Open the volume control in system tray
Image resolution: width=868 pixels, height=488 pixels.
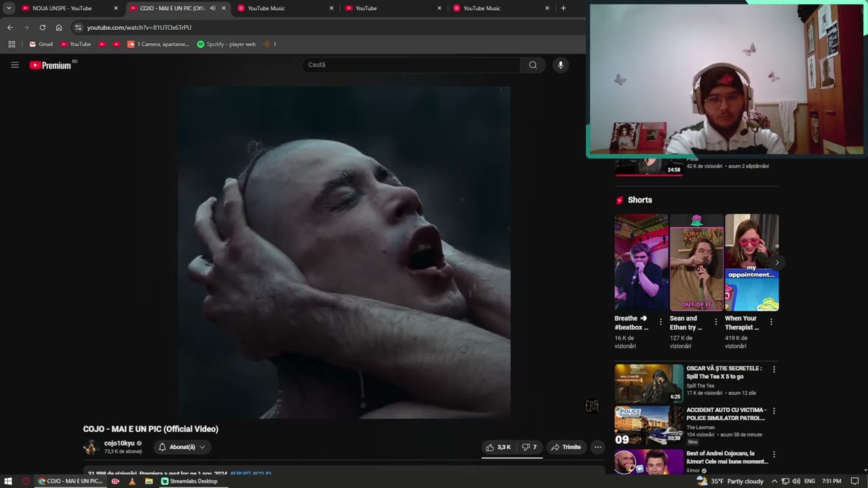pos(796,481)
